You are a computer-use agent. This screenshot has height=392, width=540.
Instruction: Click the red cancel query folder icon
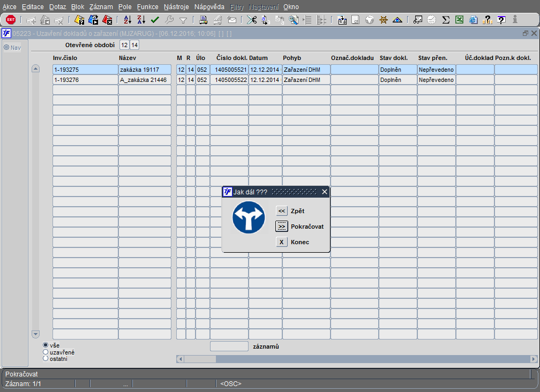click(x=108, y=20)
